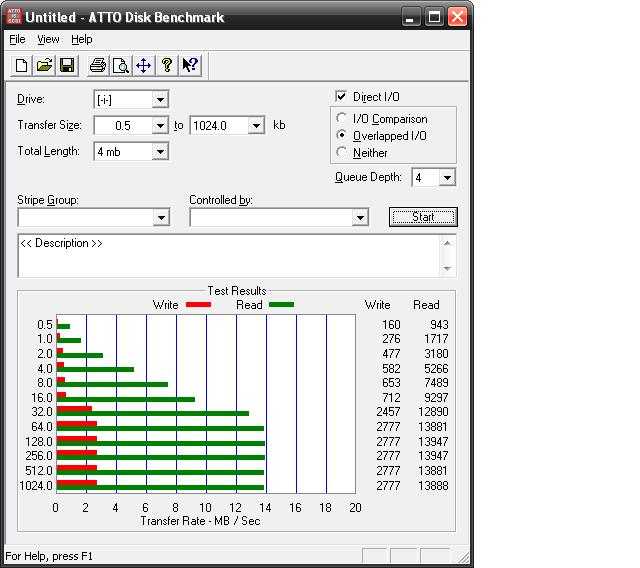Click the Transfer Rate - MB / Sec label
This screenshot has width=640, height=568.
(200, 521)
